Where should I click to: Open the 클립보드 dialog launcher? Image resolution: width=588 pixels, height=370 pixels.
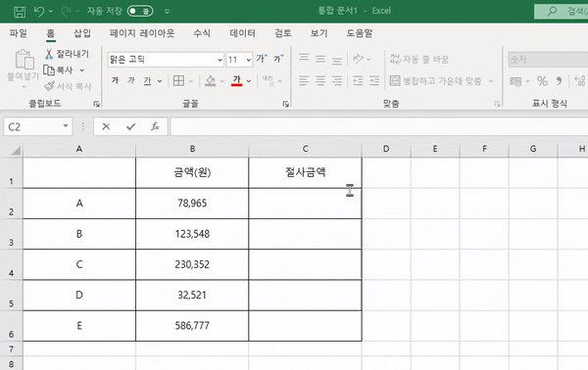click(96, 104)
